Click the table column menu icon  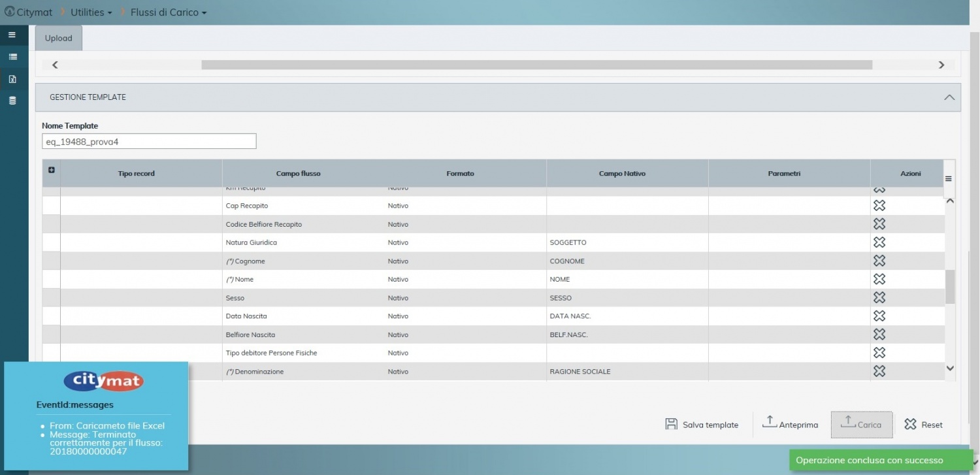[948, 178]
